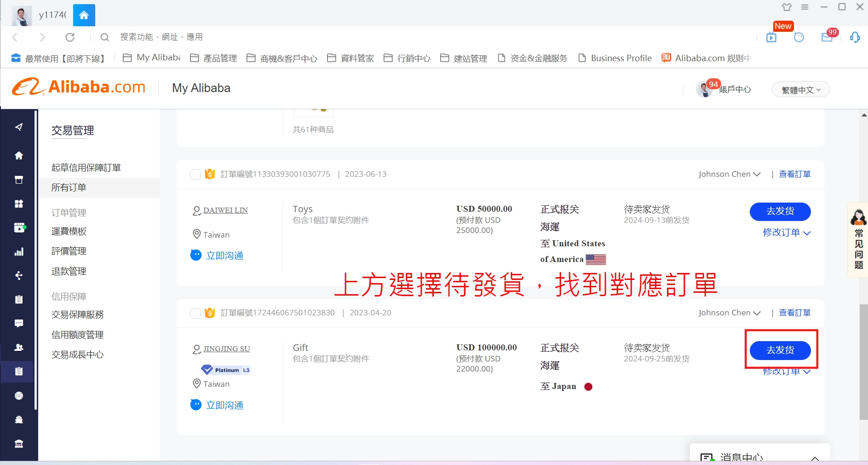Click the page vertical scrollbar thumb
This screenshot has width=868, height=465.
click(863, 362)
